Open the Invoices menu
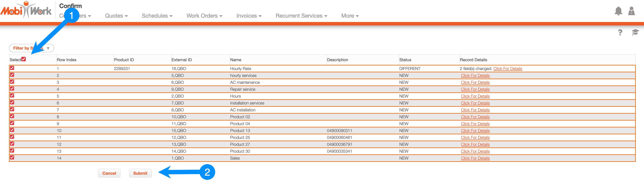Image resolution: width=644 pixels, height=194 pixels. pyautogui.click(x=249, y=16)
